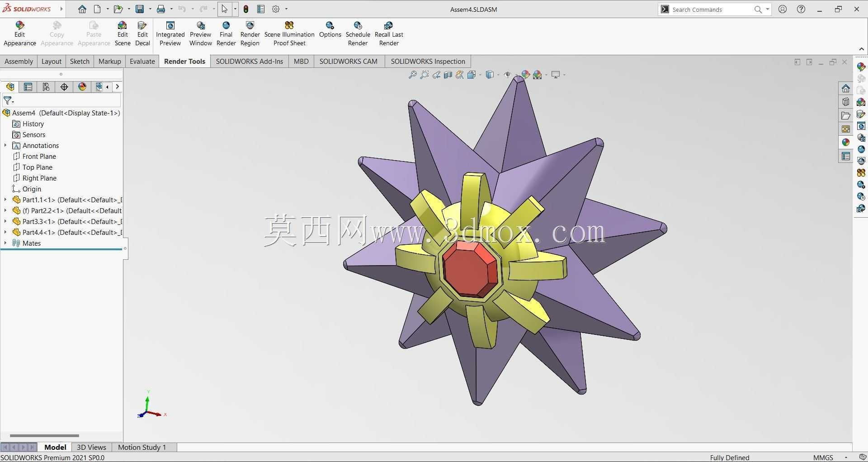Screen dimensions: 868x462
Task: Click the Dynamic Annotation Views icon
Action: pos(459,75)
